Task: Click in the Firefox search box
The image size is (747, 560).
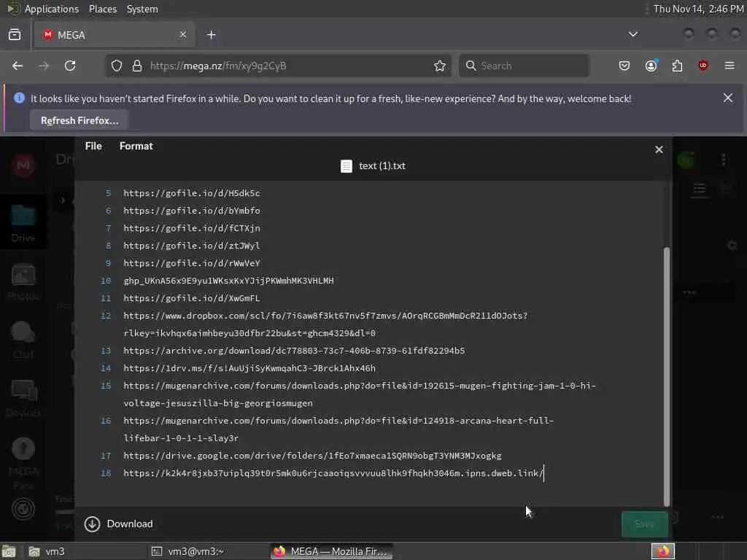Action: click(524, 66)
